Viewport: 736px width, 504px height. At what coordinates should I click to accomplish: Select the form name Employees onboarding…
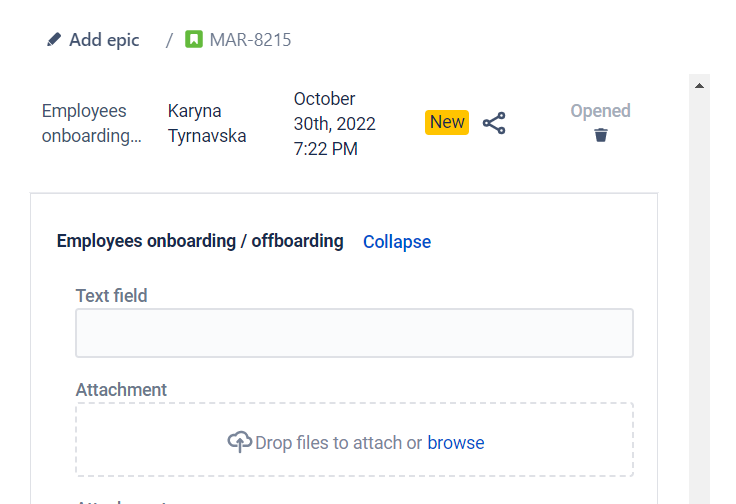(92, 123)
